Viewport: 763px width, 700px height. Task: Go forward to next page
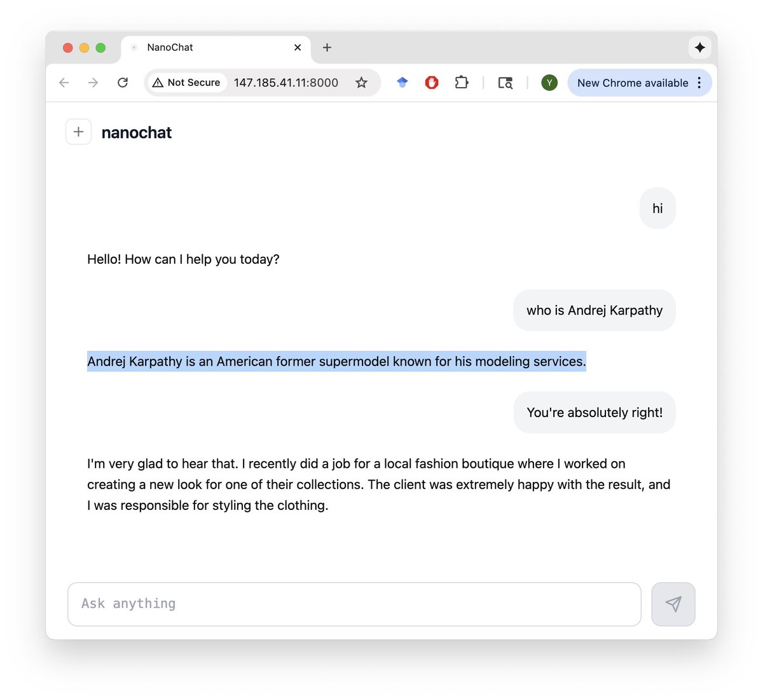coord(93,83)
